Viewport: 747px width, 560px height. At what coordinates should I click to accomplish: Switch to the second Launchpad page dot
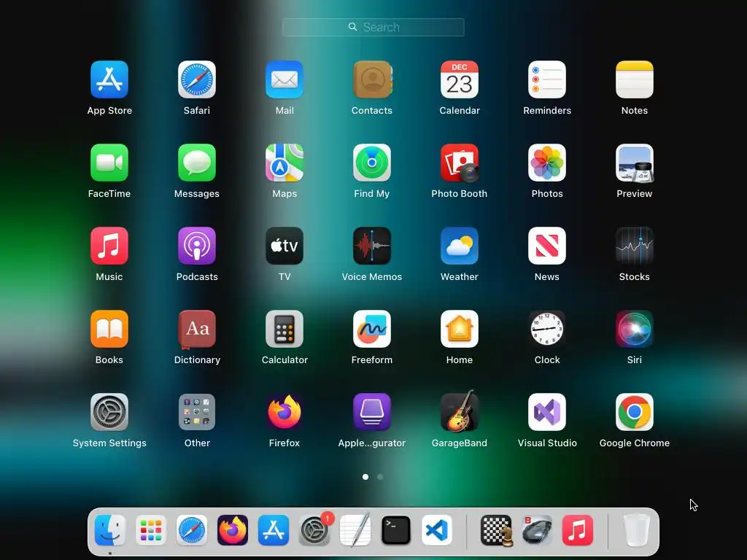(x=380, y=477)
